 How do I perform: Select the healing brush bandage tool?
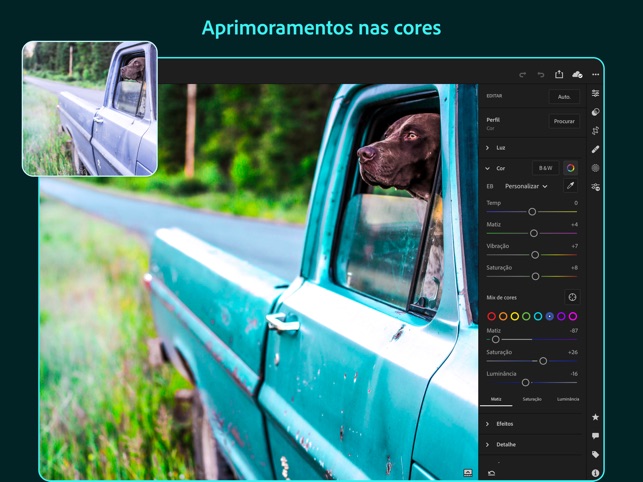click(x=595, y=149)
